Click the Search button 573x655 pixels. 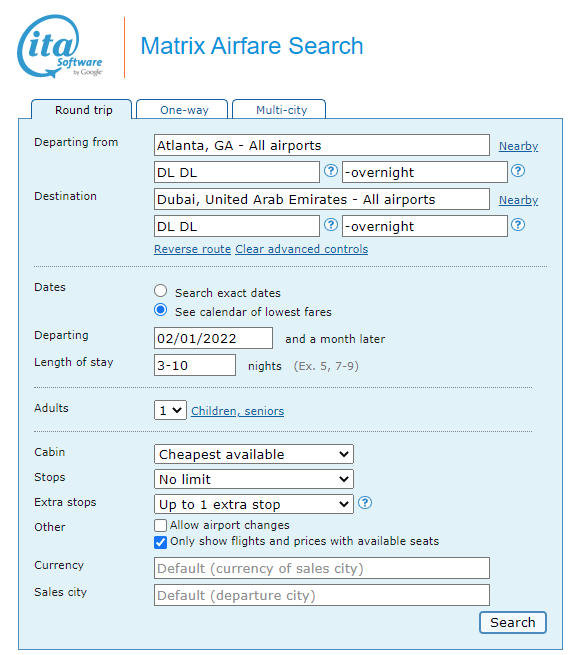pos(513,622)
